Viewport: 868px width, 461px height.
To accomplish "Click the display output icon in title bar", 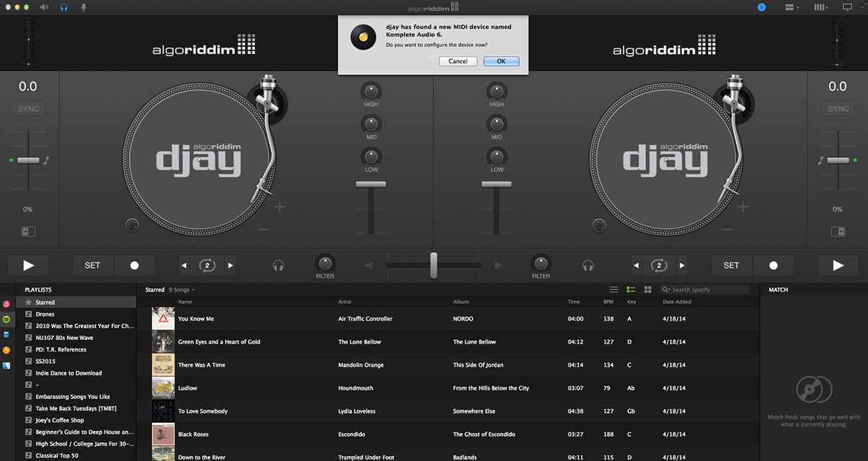I will [x=847, y=6].
